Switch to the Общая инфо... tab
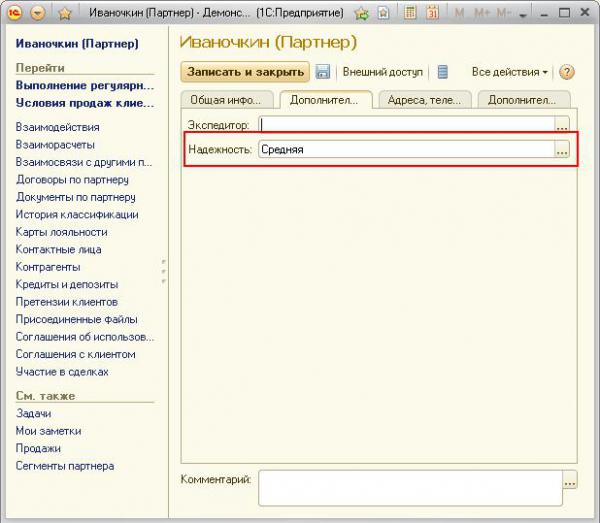The width and height of the screenshot is (600, 523). (x=225, y=100)
